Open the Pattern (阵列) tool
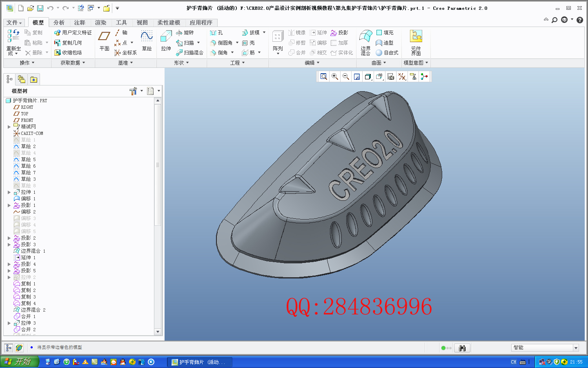 pos(278,42)
